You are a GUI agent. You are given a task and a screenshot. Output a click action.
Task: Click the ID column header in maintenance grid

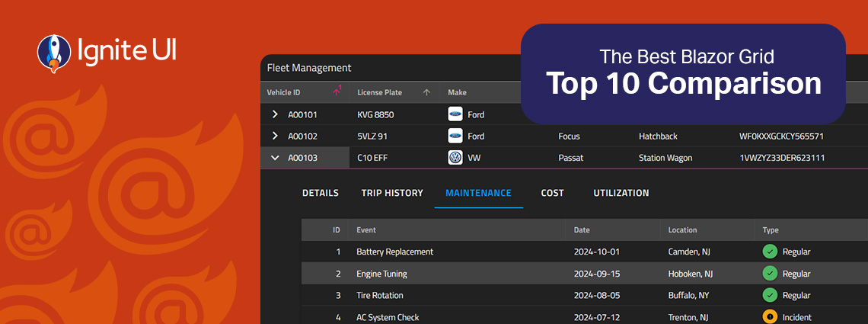[325, 229]
